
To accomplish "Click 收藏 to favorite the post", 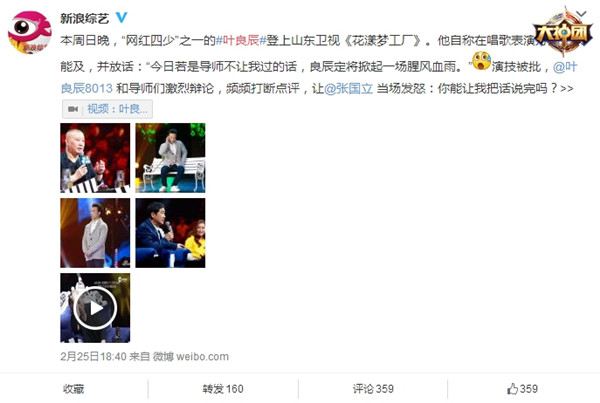I will [73, 389].
